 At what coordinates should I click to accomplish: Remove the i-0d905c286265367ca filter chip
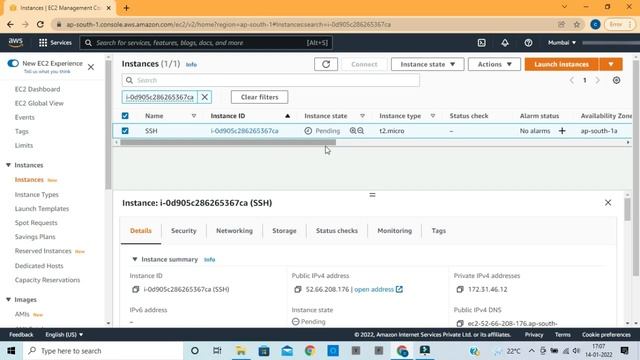pos(204,97)
